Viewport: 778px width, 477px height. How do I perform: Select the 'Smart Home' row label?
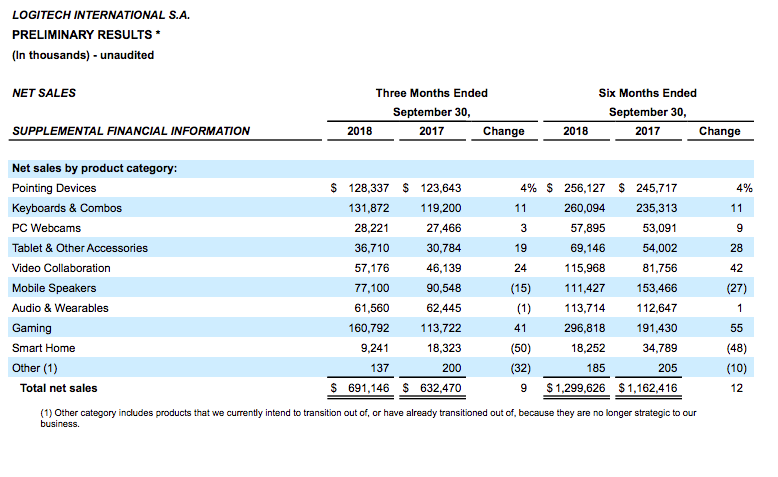44,348
